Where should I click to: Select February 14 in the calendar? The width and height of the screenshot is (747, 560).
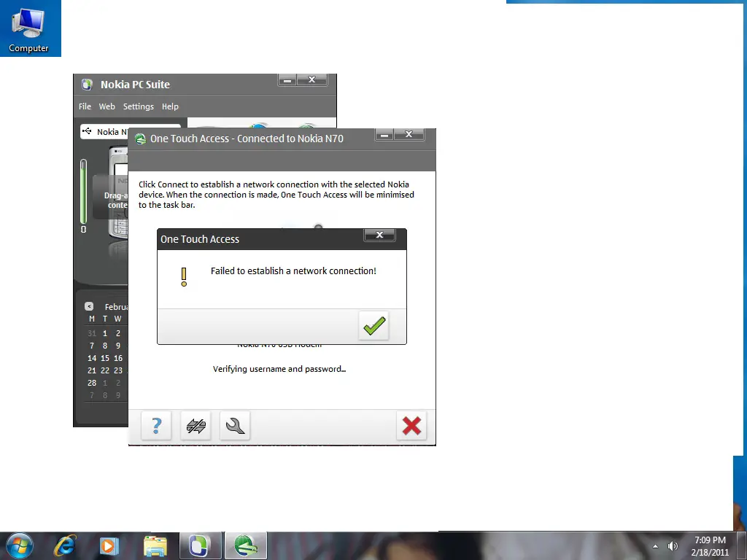[92, 358]
